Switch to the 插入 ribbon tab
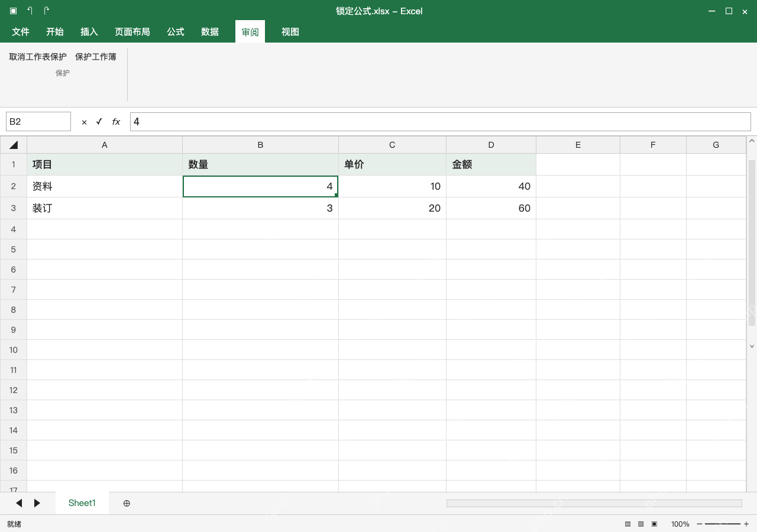Viewport: 757px width, 532px height. click(x=89, y=32)
